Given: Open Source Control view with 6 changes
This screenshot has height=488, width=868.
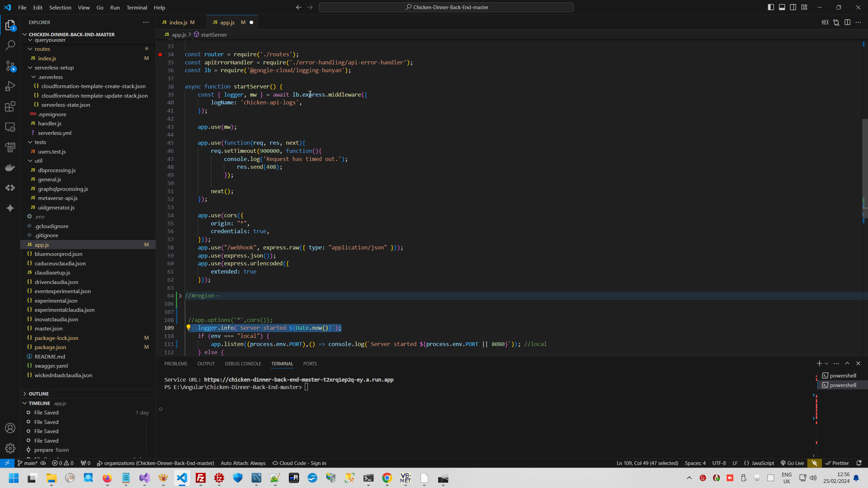Looking at the screenshot, I should (x=10, y=66).
